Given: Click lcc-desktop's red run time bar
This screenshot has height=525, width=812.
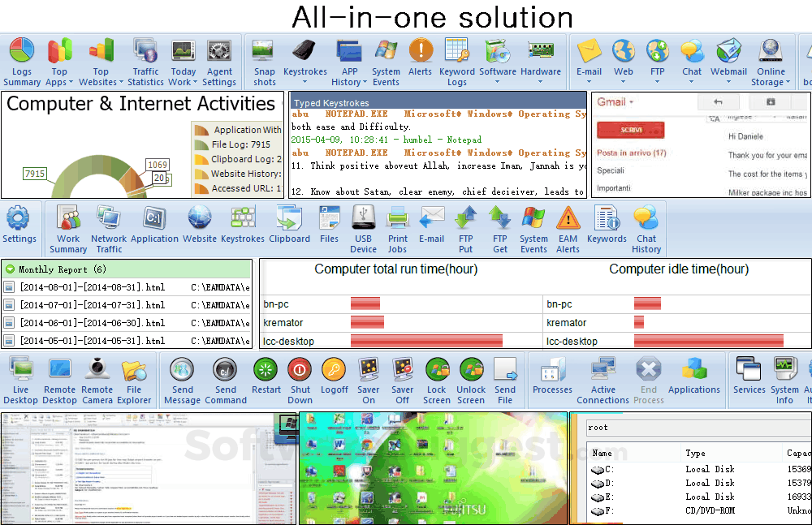Looking at the screenshot, I should (426, 341).
